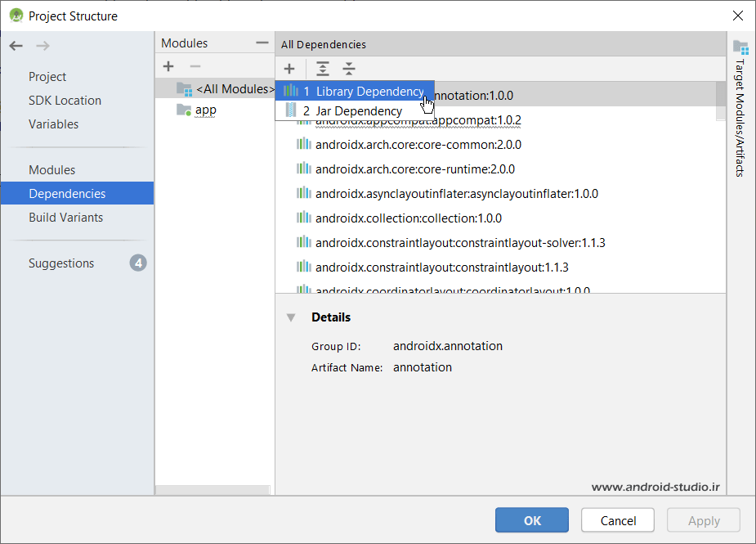Click the Suggestions count badge 4
Image resolution: width=756 pixels, height=544 pixels.
pos(138,263)
